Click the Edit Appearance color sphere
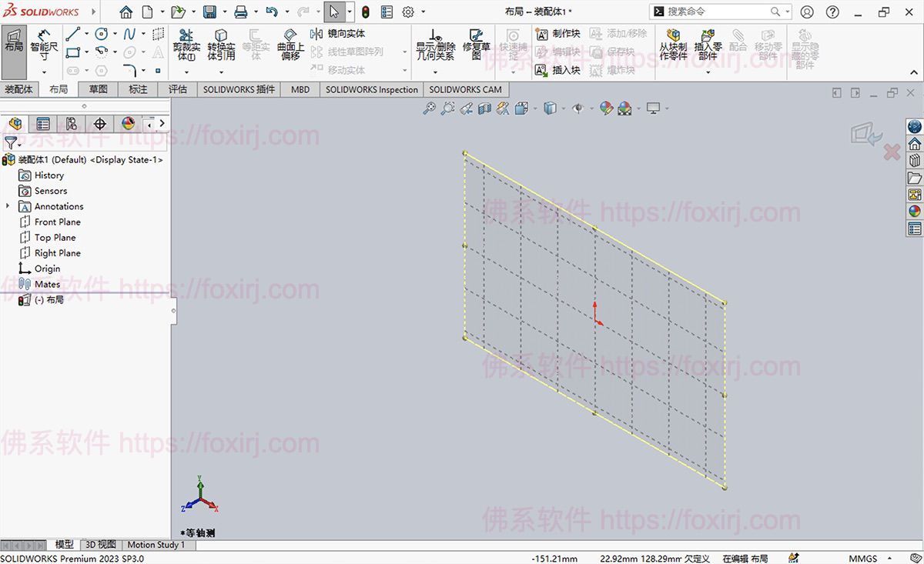This screenshot has width=924, height=564. click(608, 108)
